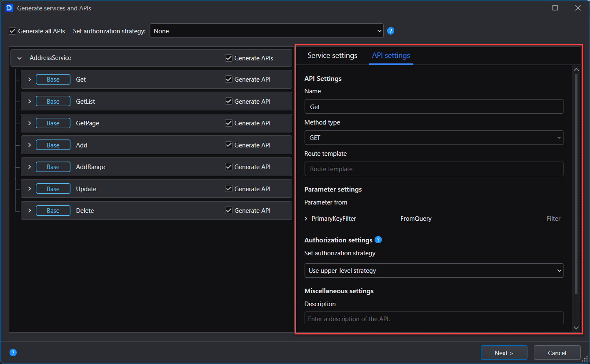The image size is (590, 364).
Task: Toggle Generate API for GetPage row
Action: point(229,123)
